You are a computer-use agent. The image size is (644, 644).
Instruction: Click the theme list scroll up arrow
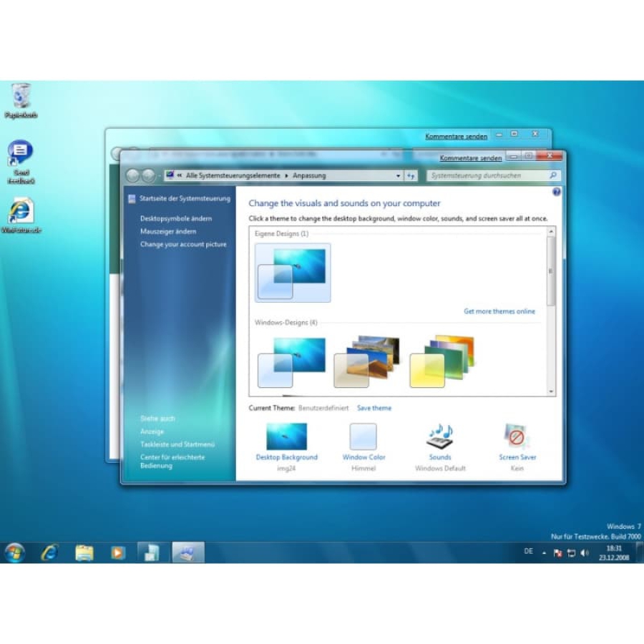coord(551,232)
